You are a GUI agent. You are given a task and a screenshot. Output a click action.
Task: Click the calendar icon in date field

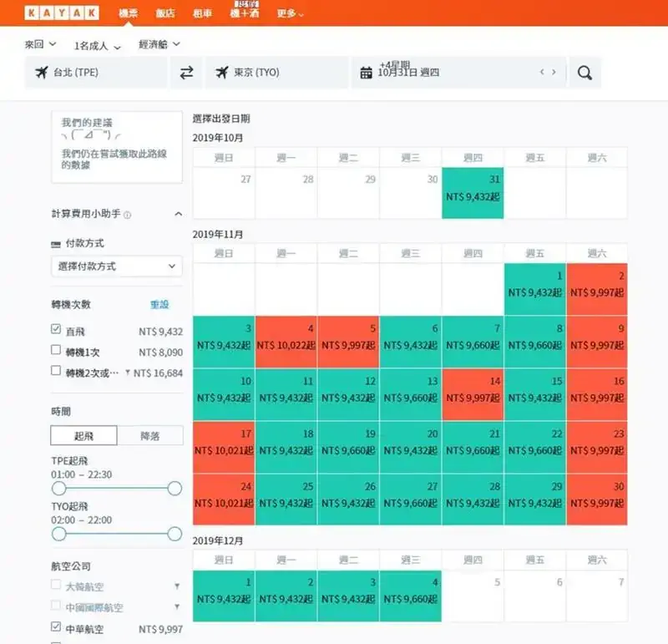point(366,73)
